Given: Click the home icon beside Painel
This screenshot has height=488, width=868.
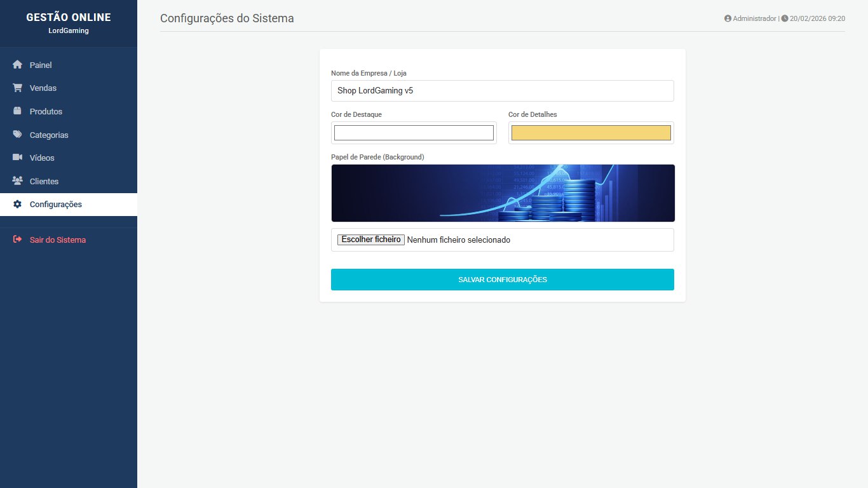Looking at the screenshot, I should (17, 65).
